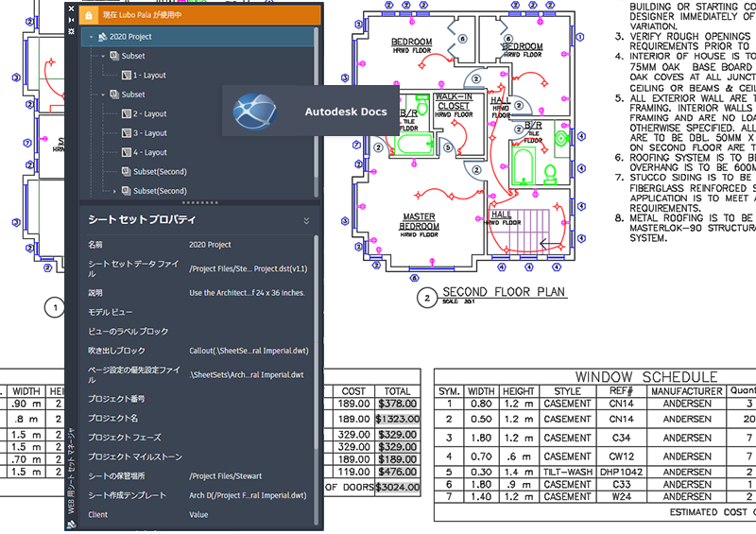Click the icon at palette title bar bottom
Viewport: 756px width, 534px height.
72,524
